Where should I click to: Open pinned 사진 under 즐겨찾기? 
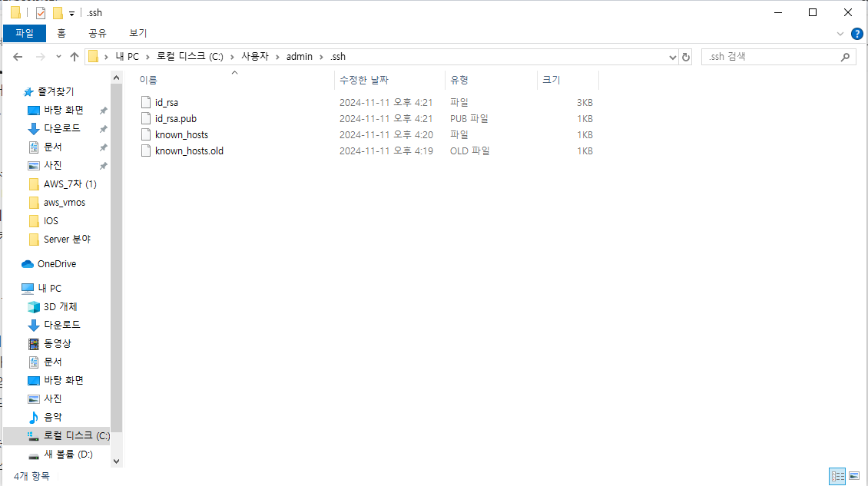(52, 166)
